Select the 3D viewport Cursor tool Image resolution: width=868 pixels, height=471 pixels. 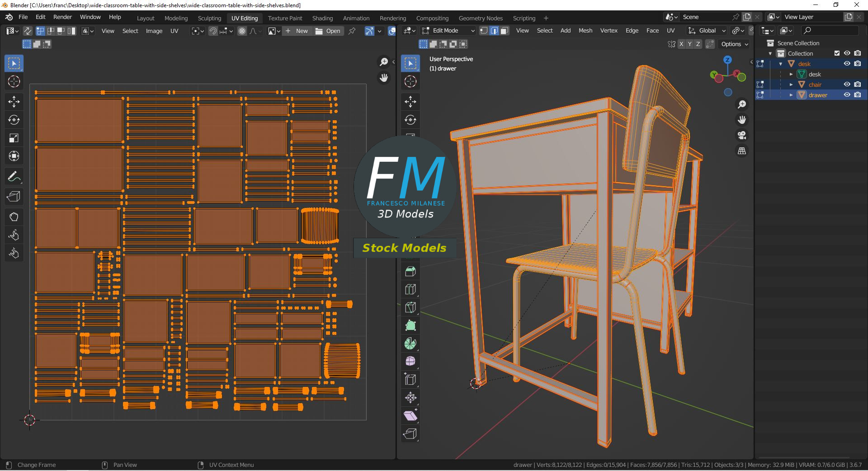[410, 82]
